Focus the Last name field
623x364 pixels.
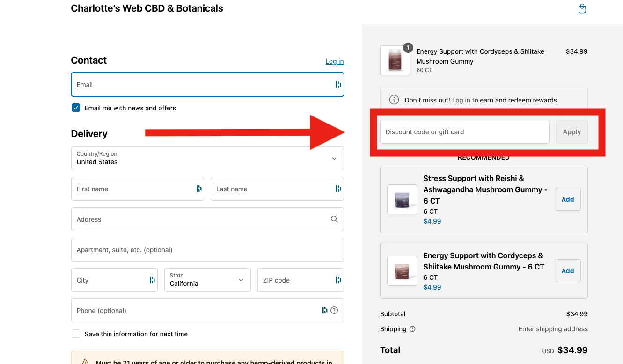[x=277, y=189]
